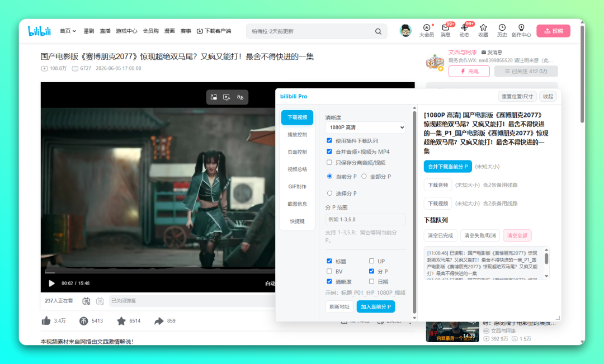Viewport: 604px width, 364px height.
Task: Favorite the video with star icon
Action: pos(121,320)
